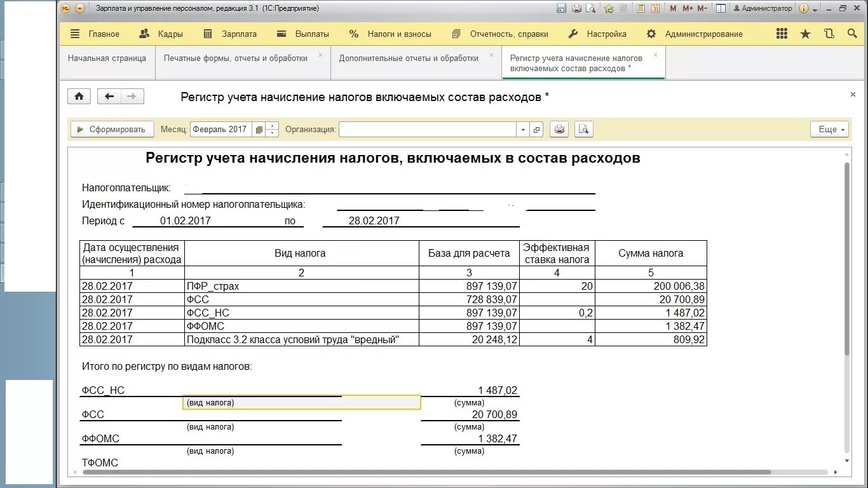Viewport: 868px width, 488px height.
Task: Click the Search magnifier icon
Action: [852, 34]
